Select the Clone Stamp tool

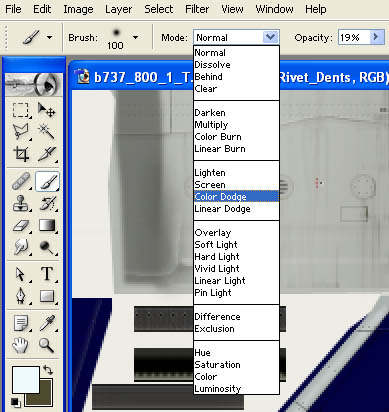pyautogui.click(x=21, y=203)
